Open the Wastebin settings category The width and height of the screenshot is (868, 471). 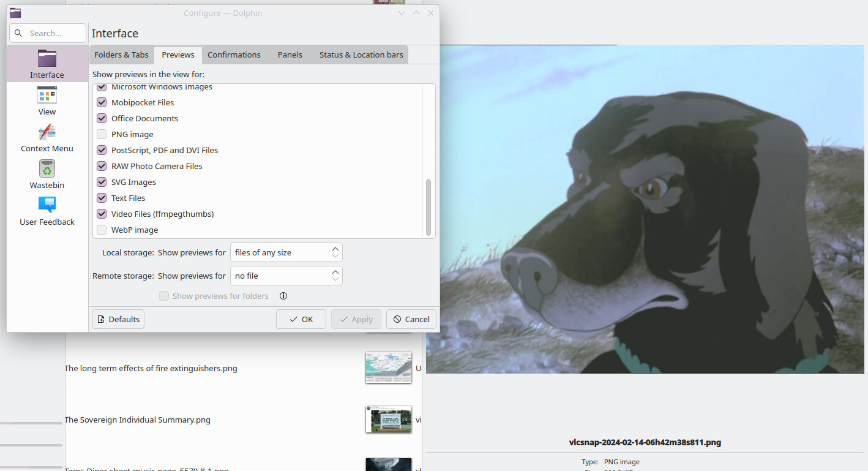pyautogui.click(x=47, y=174)
